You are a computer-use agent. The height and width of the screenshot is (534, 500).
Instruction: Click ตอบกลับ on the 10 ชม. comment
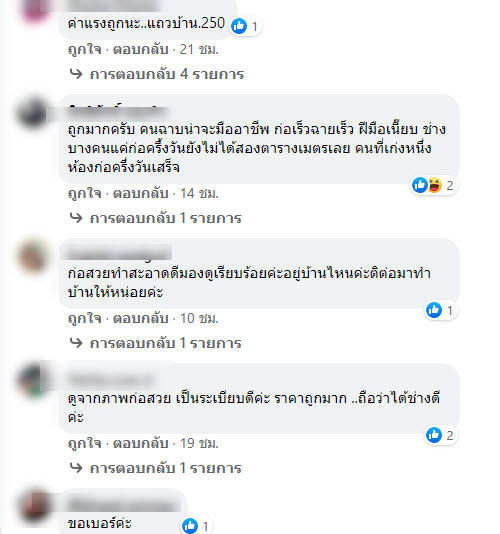tap(141, 319)
